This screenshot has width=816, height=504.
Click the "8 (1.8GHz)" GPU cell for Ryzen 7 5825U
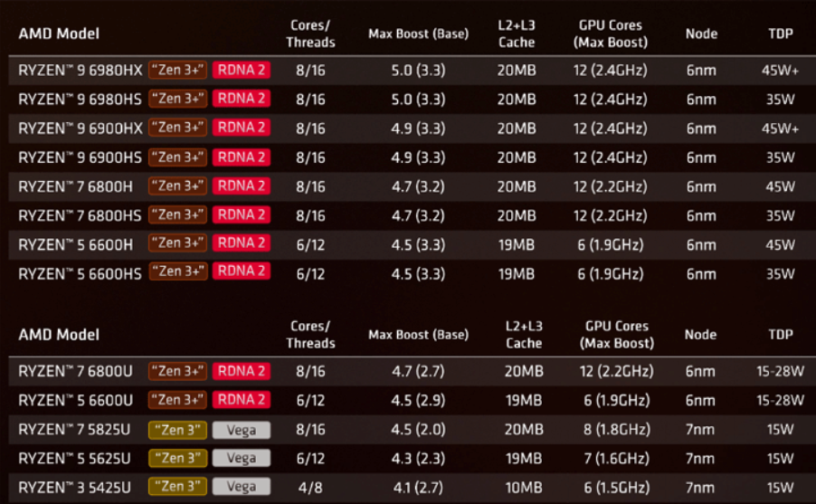click(x=617, y=430)
